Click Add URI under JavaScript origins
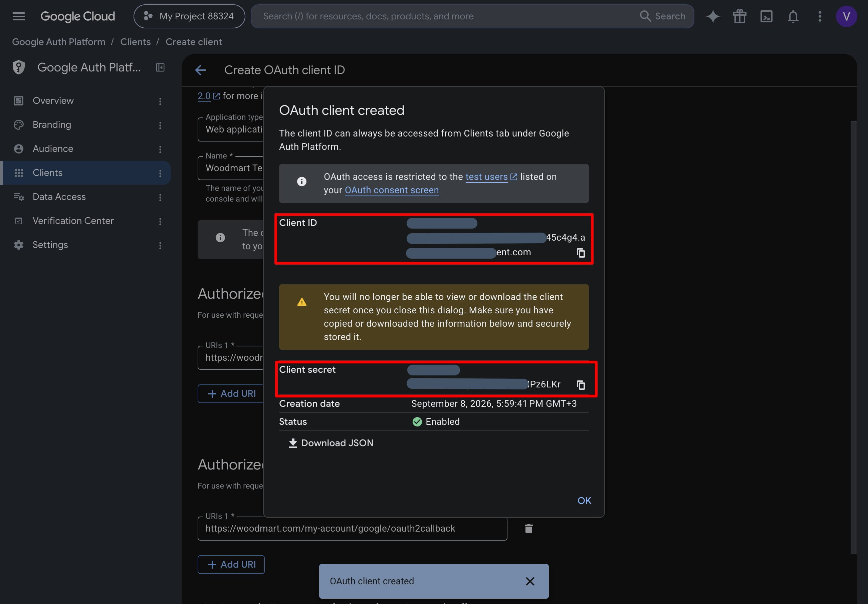The height and width of the screenshot is (604, 868). [231, 393]
